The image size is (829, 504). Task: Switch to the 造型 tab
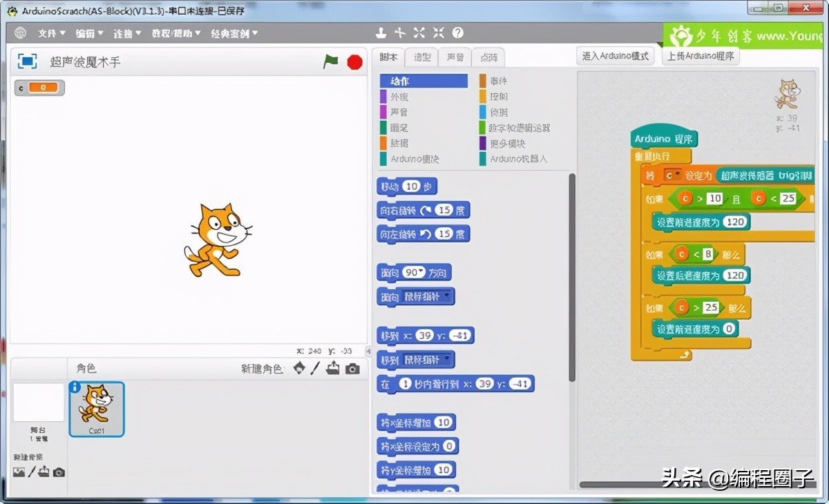[x=421, y=57]
